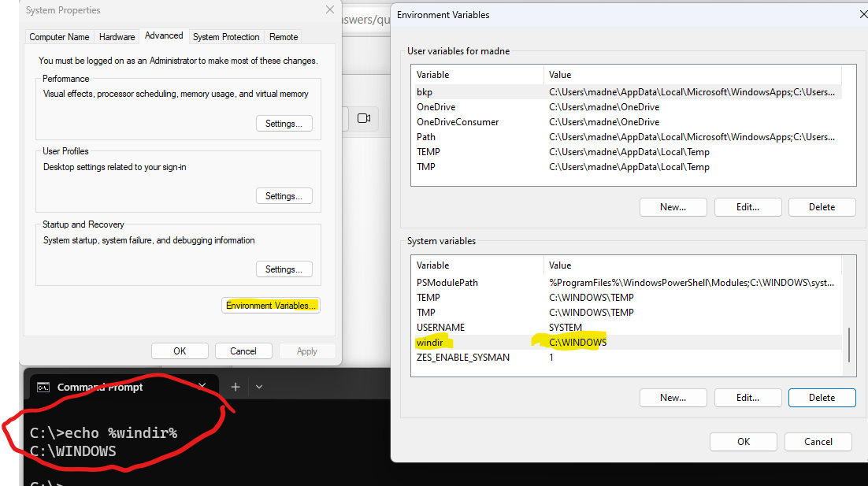The image size is (868, 486).
Task: Select the System Protection tab
Action: [226, 36]
